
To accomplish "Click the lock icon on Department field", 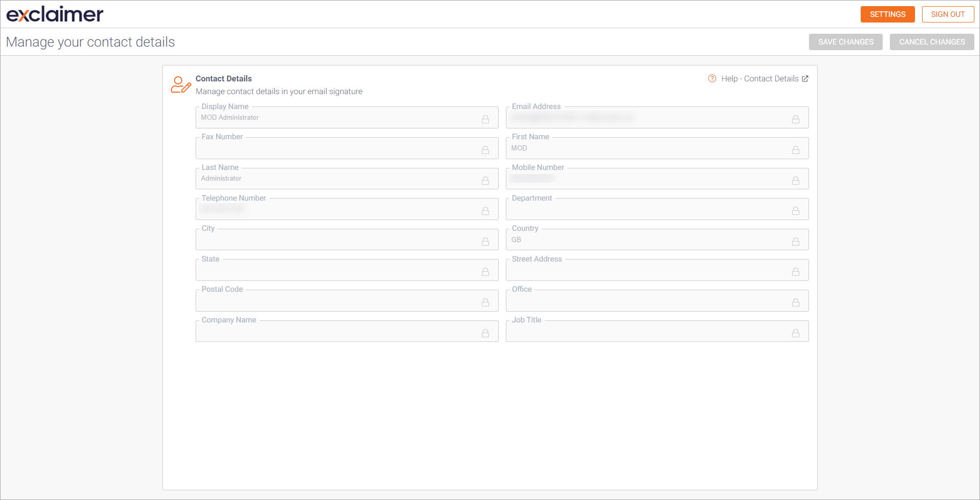I will pos(796,211).
